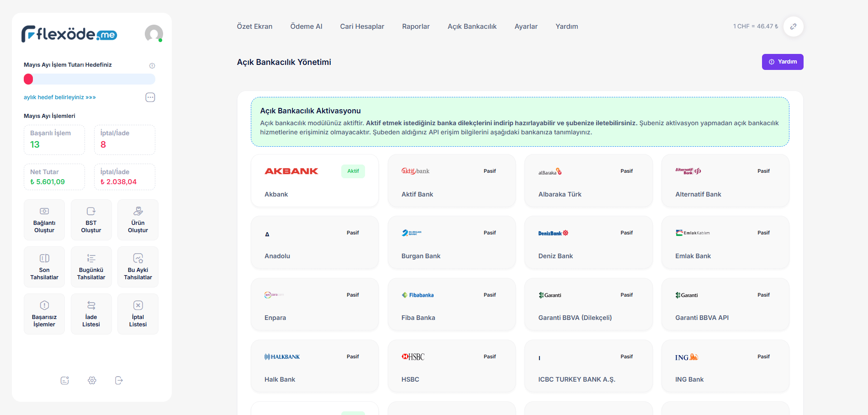Click the Albaraka Türk logo
Viewport: 868px width, 415px height.
click(x=550, y=171)
